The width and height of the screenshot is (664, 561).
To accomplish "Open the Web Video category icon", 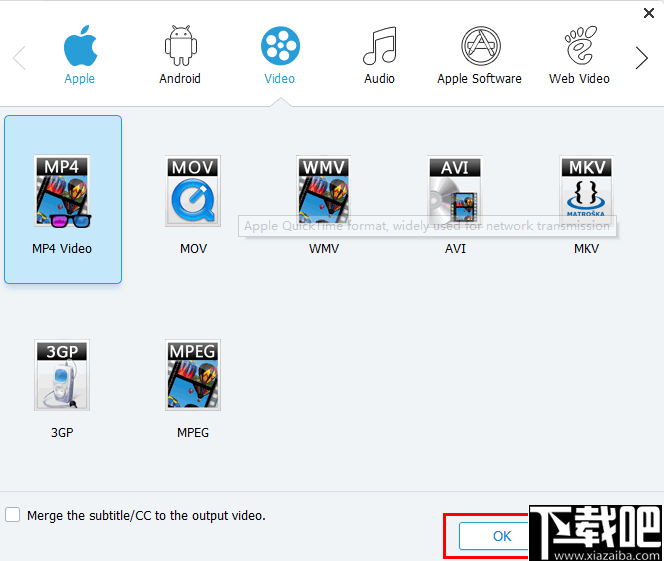I will click(x=580, y=45).
